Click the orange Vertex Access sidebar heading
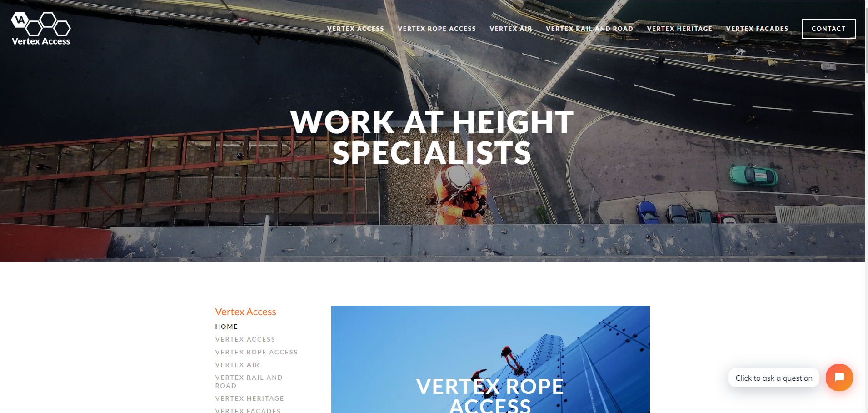Viewport: 868px width, 413px height. 245,312
